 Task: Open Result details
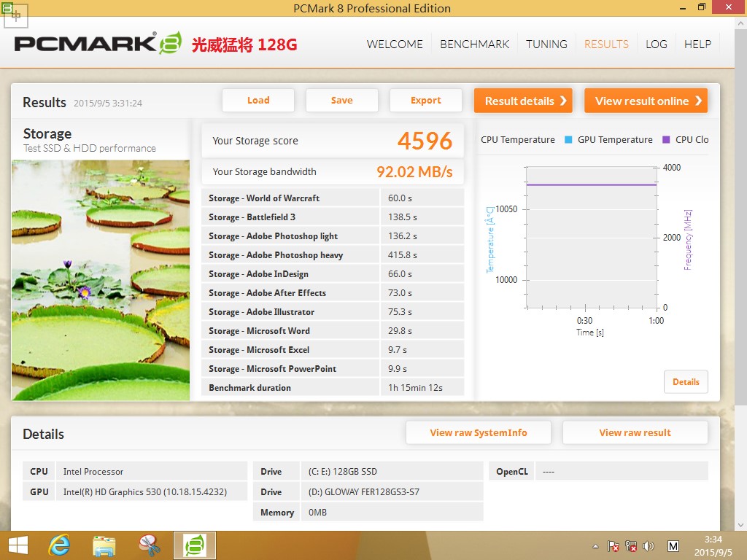point(523,101)
